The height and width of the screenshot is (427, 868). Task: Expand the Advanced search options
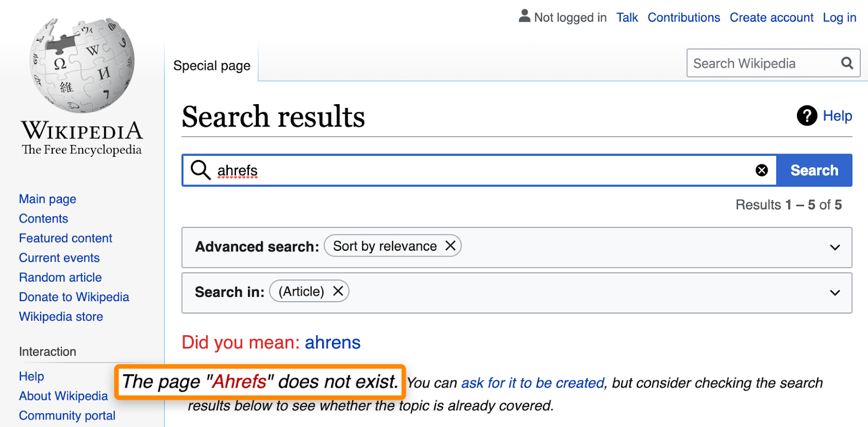coord(834,247)
